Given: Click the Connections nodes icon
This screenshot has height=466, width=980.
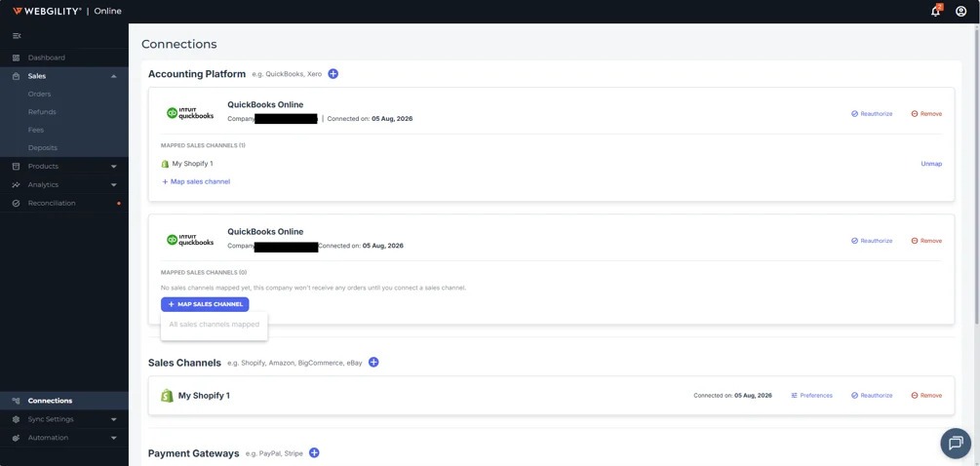Looking at the screenshot, I should [17, 401].
